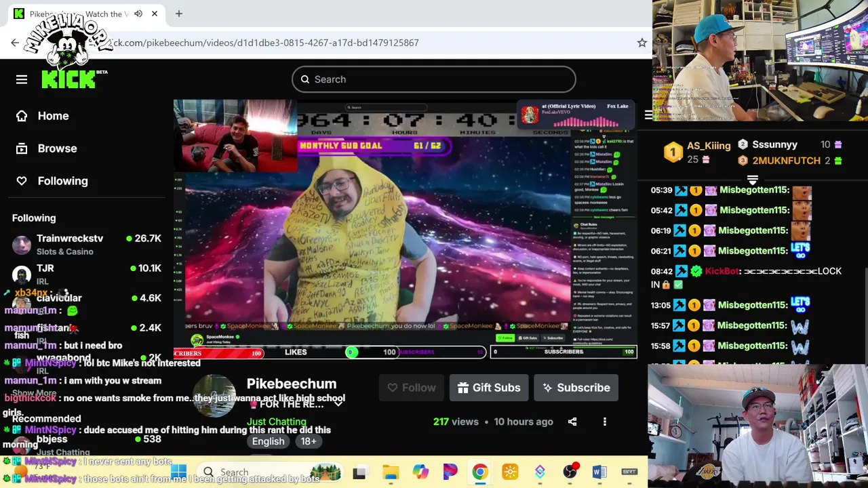Open a new browser tab
The image size is (868, 488).
pos(179,14)
